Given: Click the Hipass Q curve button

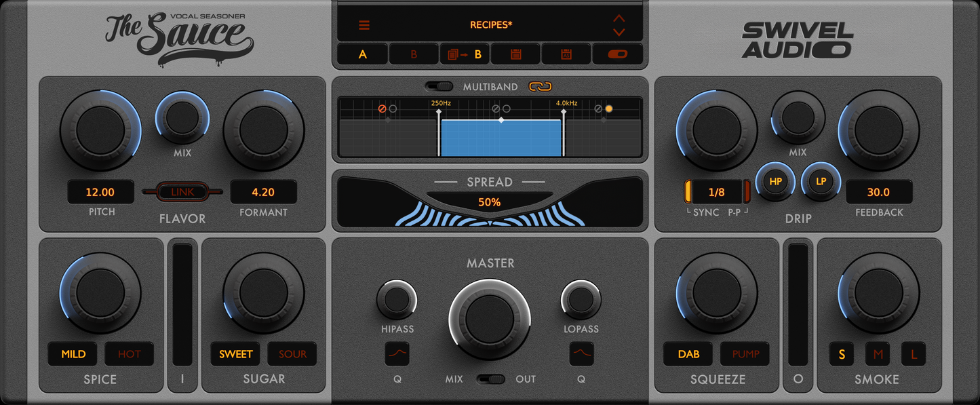Looking at the screenshot, I should coord(397,353).
